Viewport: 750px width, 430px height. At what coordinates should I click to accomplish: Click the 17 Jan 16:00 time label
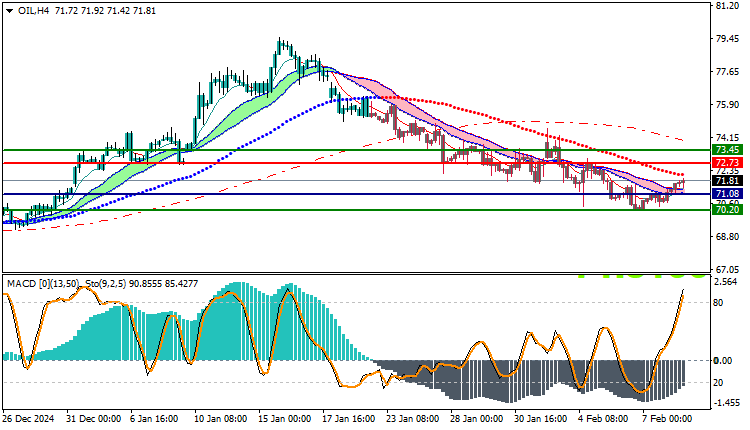pyautogui.click(x=349, y=419)
